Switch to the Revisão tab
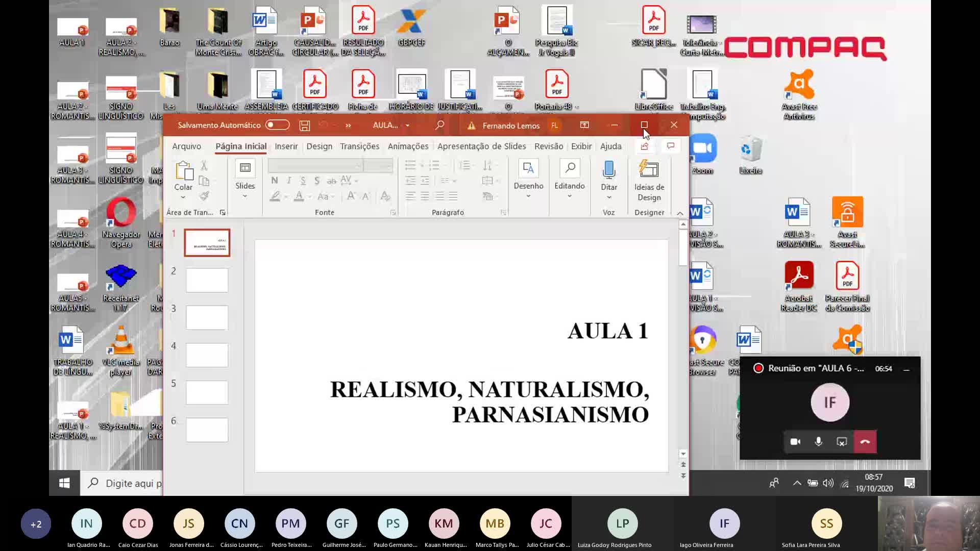The height and width of the screenshot is (551, 980). (549, 146)
